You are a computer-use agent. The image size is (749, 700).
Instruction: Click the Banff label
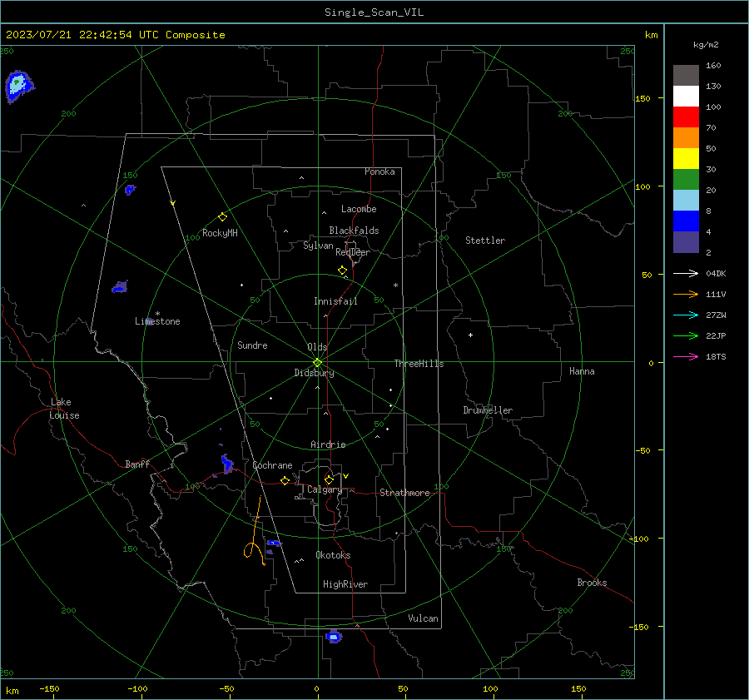pos(137,464)
